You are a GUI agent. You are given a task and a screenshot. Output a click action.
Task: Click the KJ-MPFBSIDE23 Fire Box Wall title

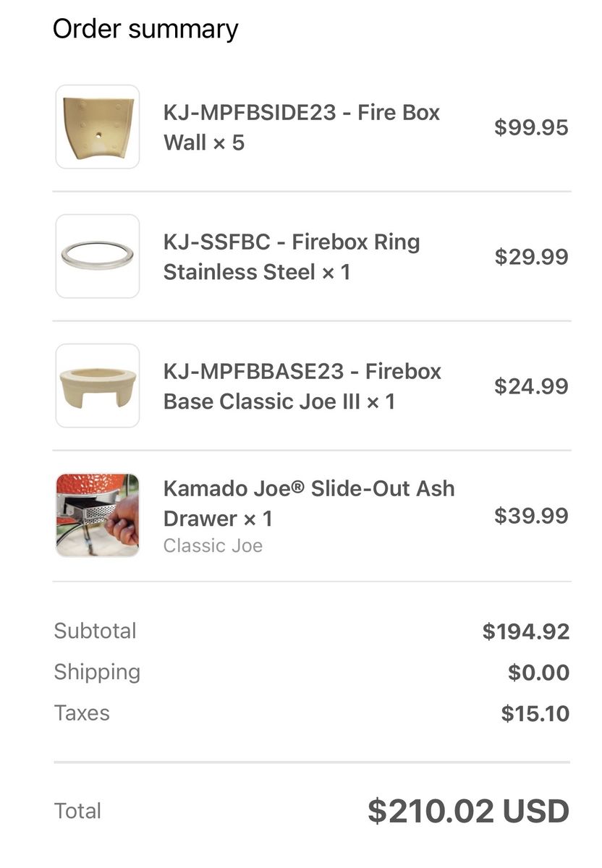(302, 127)
